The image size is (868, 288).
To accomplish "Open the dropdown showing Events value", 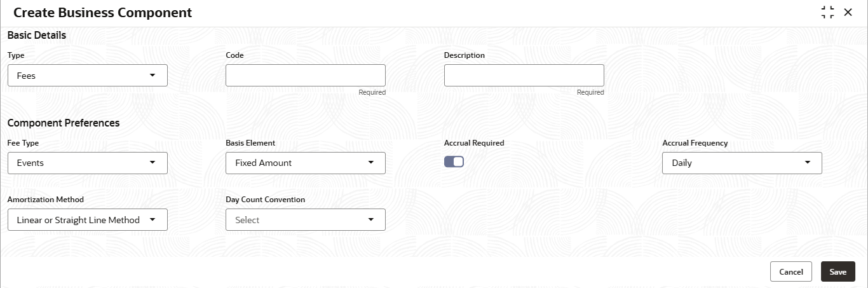I will (x=88, y=163).
